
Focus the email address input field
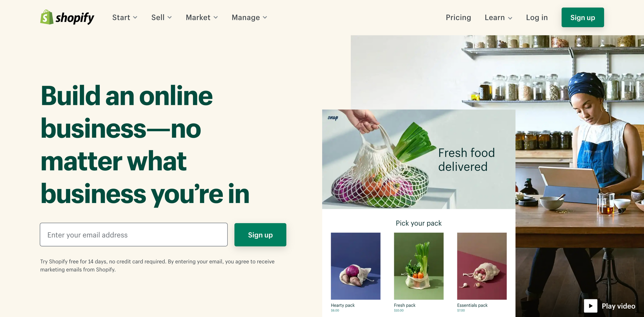(x=134, y=235)
